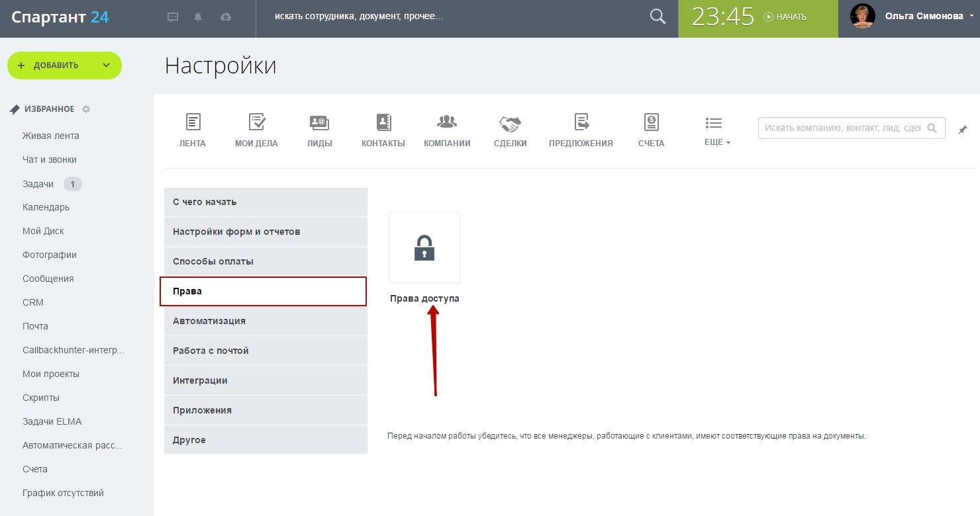
Task: Pin the CRM menu with pushpin icon
Action: 963,130
